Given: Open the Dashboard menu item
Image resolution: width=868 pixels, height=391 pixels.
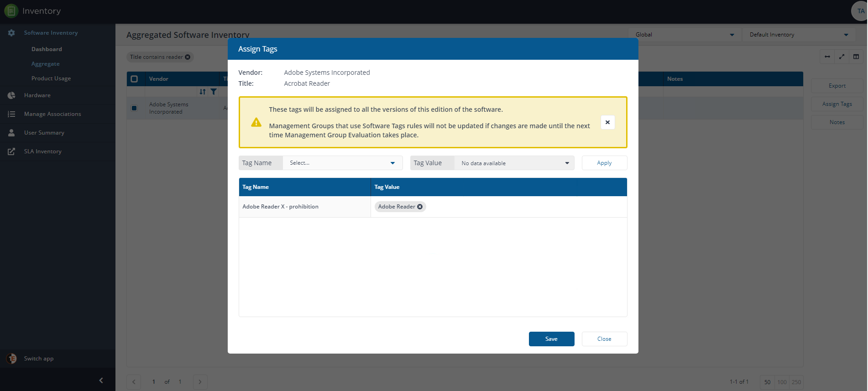Looking at the screenshot, I should tap(47, 49).
